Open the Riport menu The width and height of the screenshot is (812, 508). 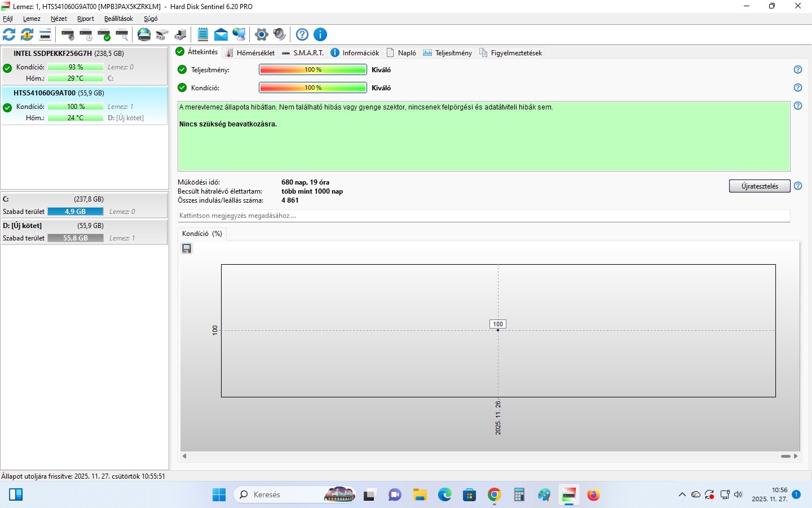coord(86,19)
